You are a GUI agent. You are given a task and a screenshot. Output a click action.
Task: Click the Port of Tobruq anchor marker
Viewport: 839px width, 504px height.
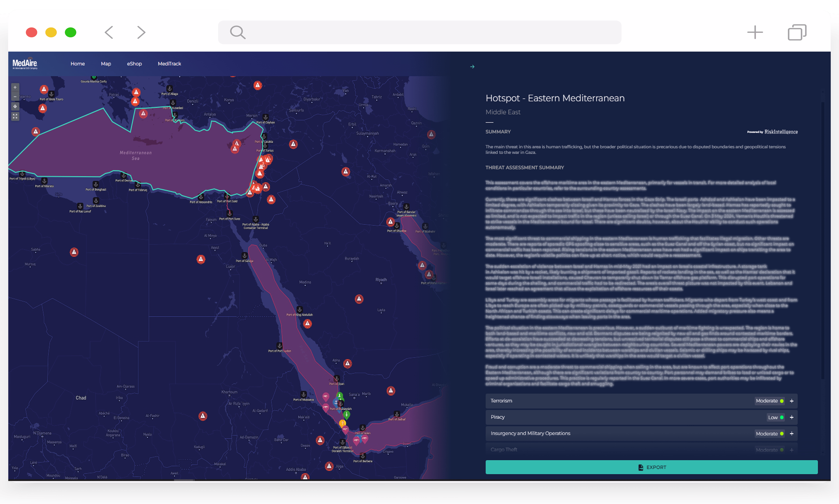[138, 185]
